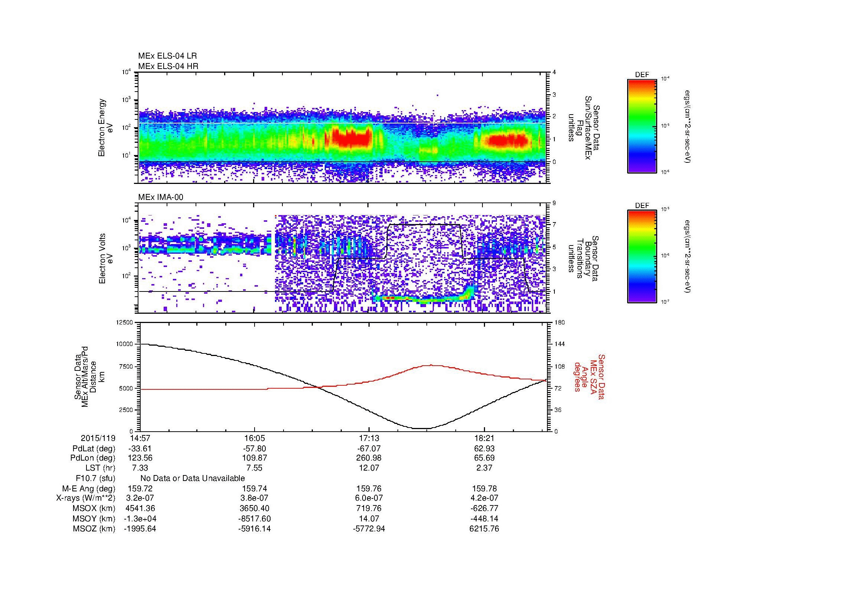Image resolution: width=868 pixels, height=613 pixels.
Task: Click the 17:13 time tick label
Action: (369, 438)
